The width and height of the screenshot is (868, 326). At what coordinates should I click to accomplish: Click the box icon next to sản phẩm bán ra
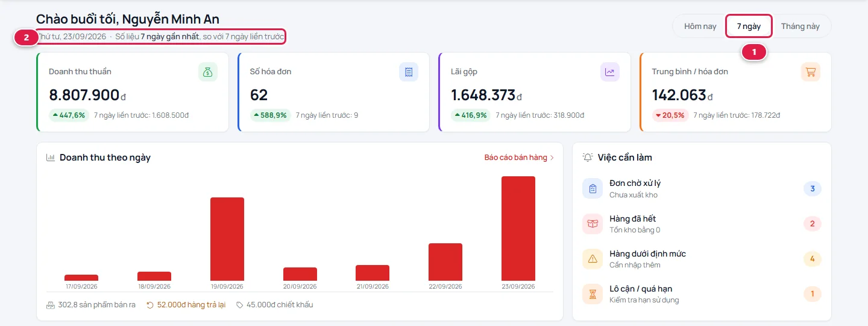click(x=51, y=305)
